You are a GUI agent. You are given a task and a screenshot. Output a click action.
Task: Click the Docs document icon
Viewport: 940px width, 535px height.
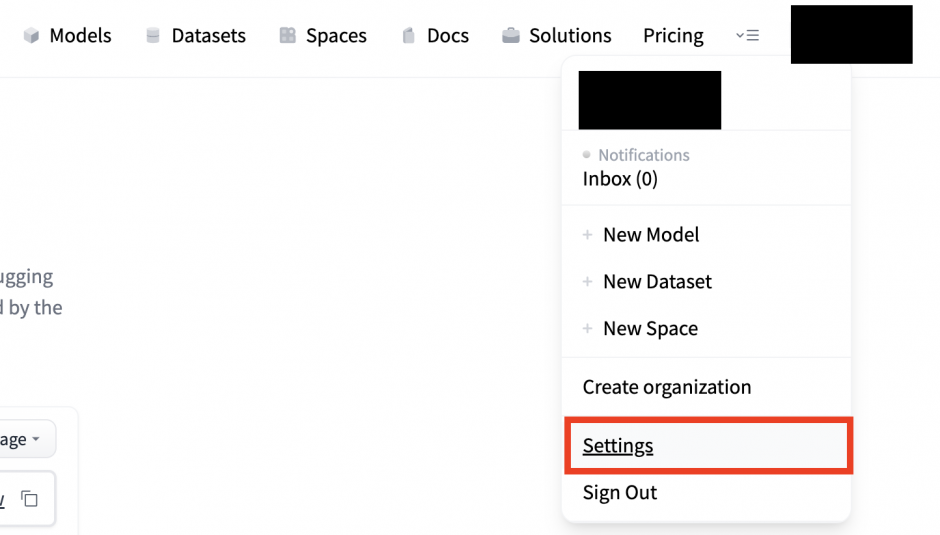pyautogui.click(x=408, y=36)
